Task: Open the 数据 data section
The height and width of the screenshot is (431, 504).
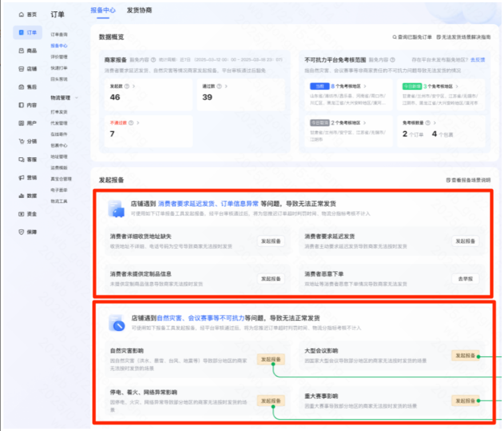Action: coord(27,195)
